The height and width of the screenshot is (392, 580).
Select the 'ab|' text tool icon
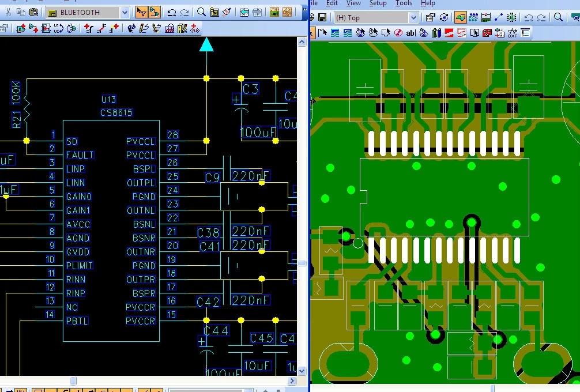tap(410, 33)
